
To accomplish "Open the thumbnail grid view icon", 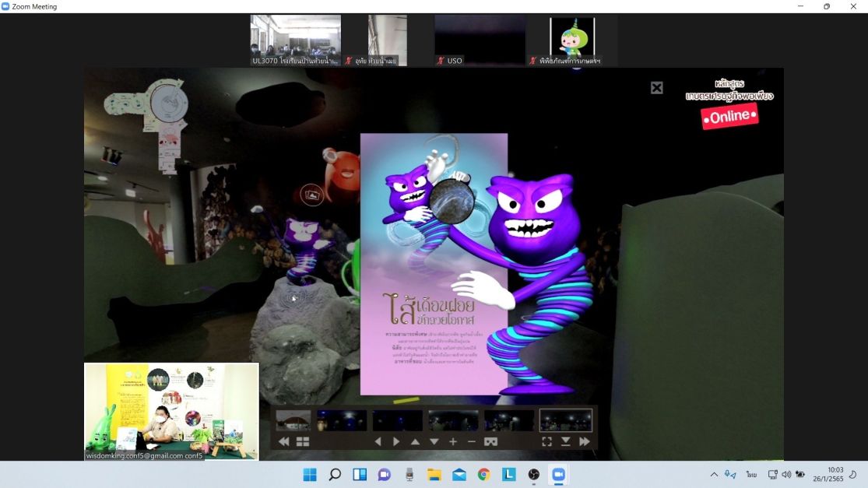I will (303, 441).
